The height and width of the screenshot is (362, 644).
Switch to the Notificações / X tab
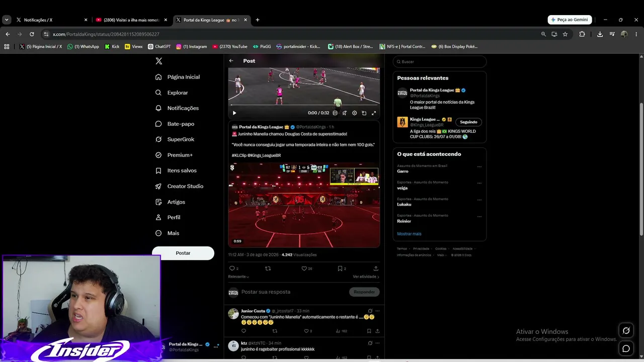click(x=52, y=20)
